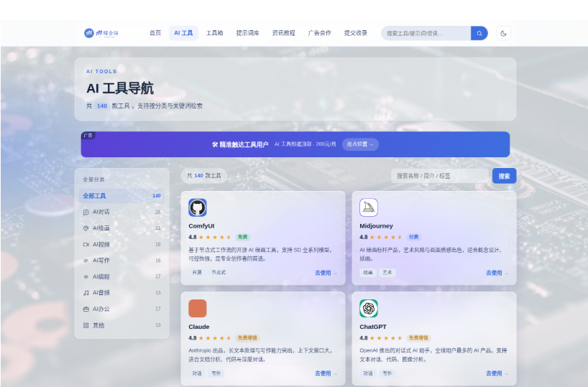The height and width of the screenshot is (387, 588).
Task: Click the 节点式 tag on ComfyUI
Action: click(219, 272)
